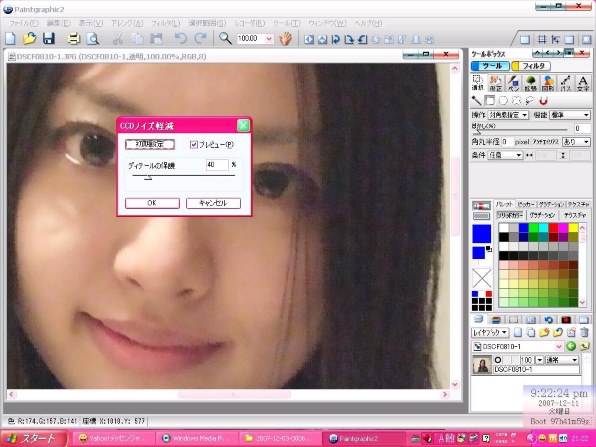The image size is (596, 447).
Task: Click the 初期設定 reset button
Action: 150,144
